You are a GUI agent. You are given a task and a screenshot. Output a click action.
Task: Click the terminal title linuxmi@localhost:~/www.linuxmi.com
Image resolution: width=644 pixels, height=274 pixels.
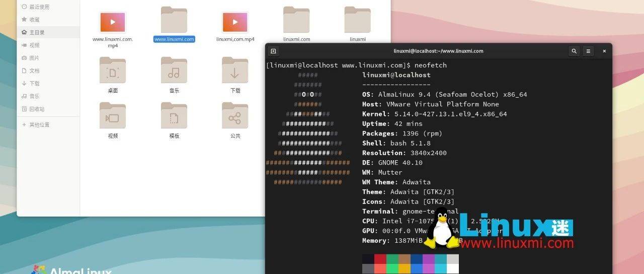[438, 51]
